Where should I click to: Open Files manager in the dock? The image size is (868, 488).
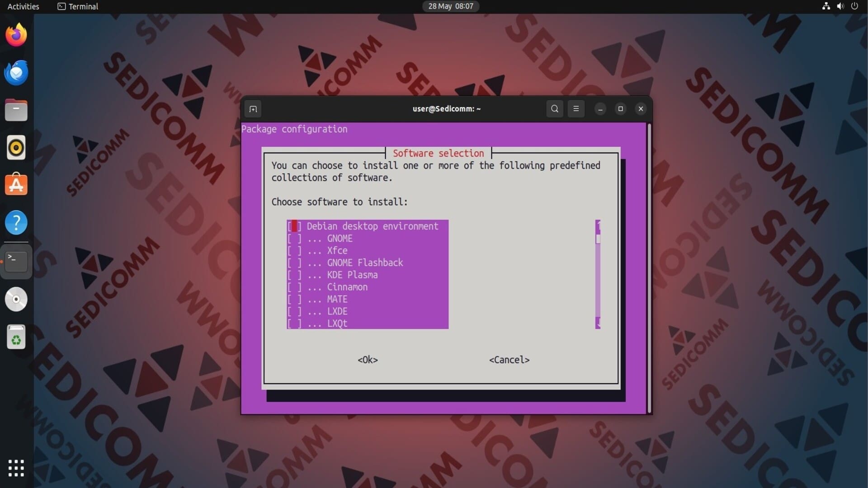click(x=16, y=110)
